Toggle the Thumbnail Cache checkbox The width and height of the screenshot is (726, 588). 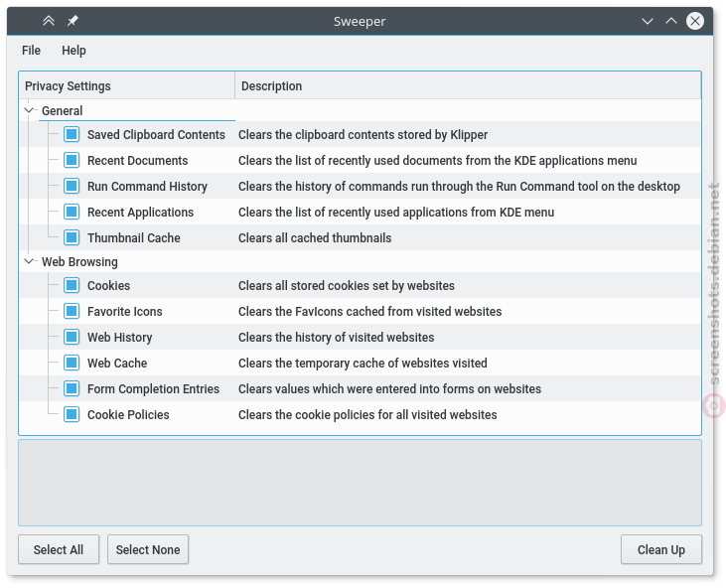(x=72, y=237)
